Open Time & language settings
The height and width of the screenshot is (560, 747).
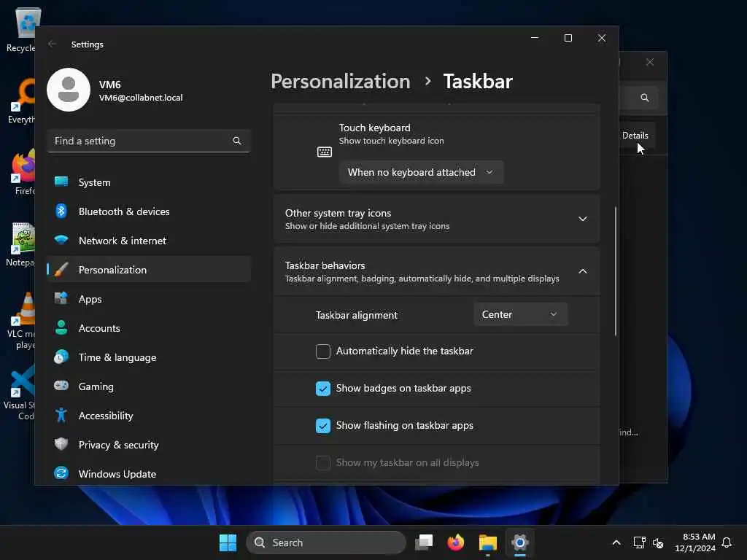[149, 357]
